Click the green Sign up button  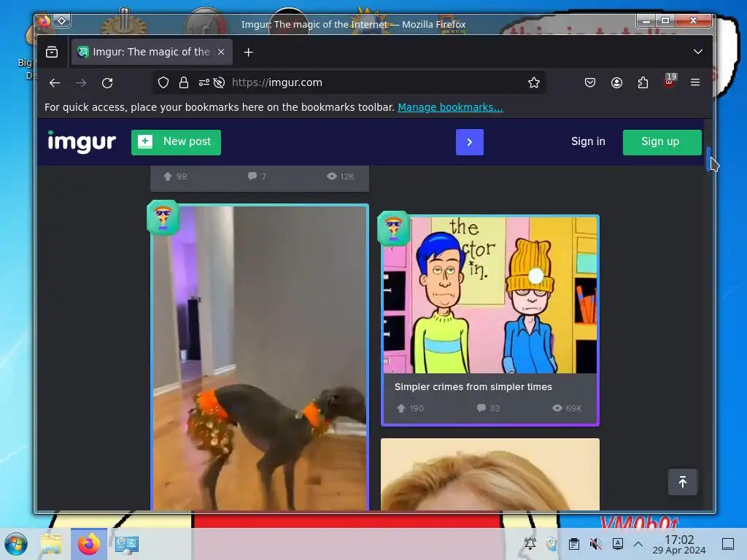(x=662, y=142)
